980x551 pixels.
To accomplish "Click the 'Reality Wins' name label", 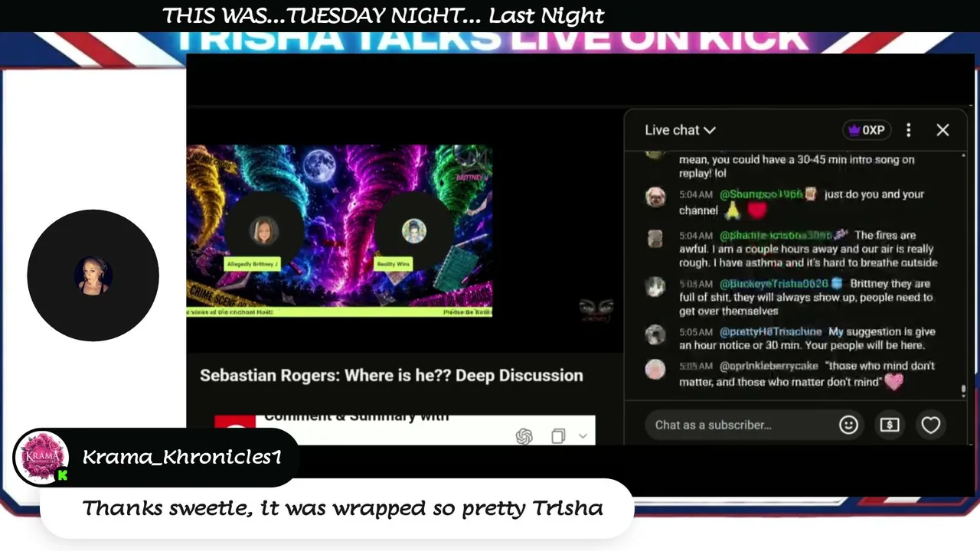I will point(393,264).
